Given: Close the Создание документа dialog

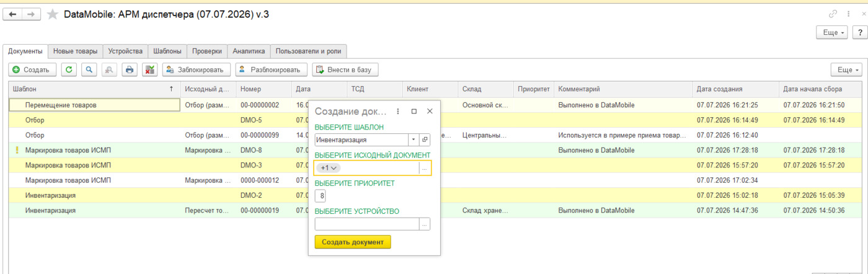Looking at the screenshot, I should pyautogui.click(x=430, y=112).
